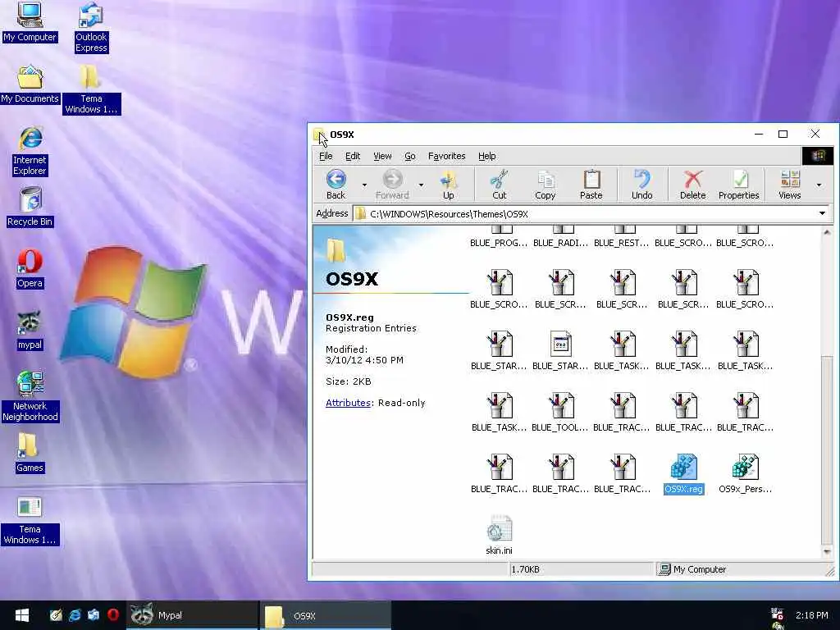The height and width of the screenshot is (630, 840).
Task: Open the Forward history dropdown arrow
Action: pos(421,185)
